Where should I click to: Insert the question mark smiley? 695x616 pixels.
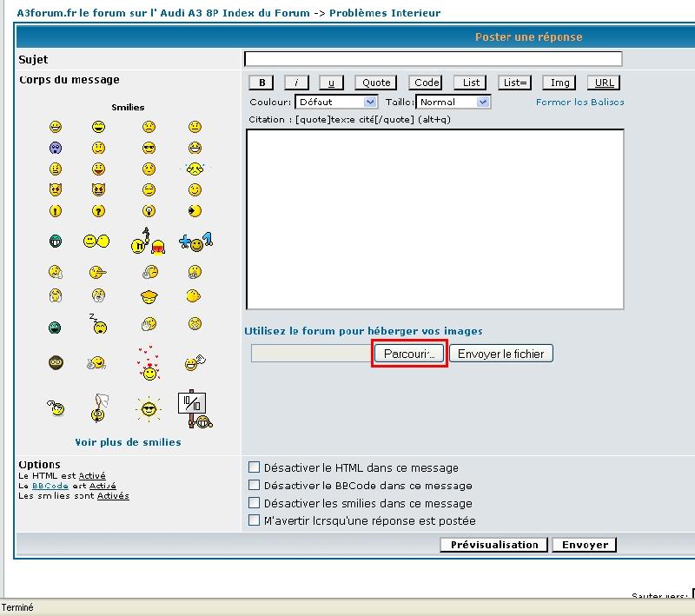[98, 211]
